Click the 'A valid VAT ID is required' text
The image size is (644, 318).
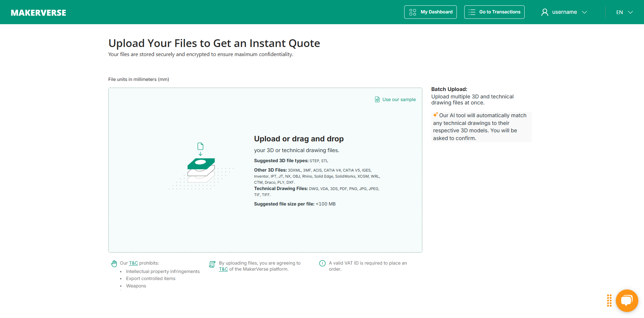[368, 266]
